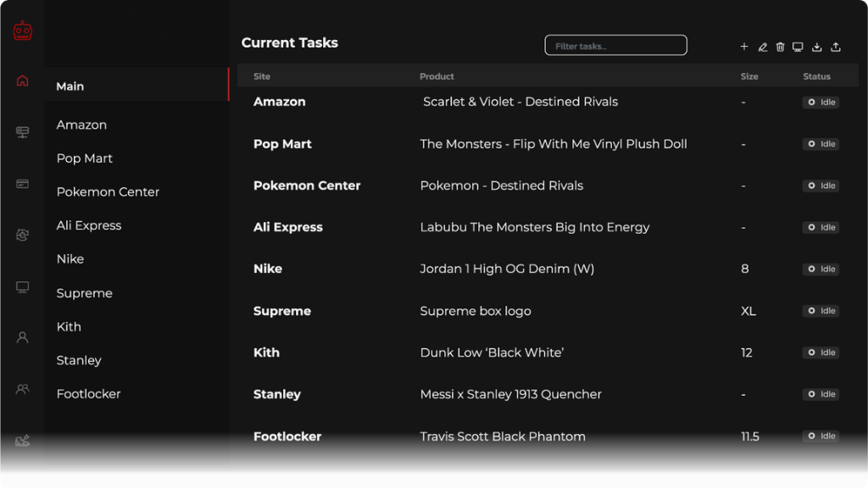The image size is (868, 489).
Task: Click the plus icon to add a task
Action: point(744,47)
